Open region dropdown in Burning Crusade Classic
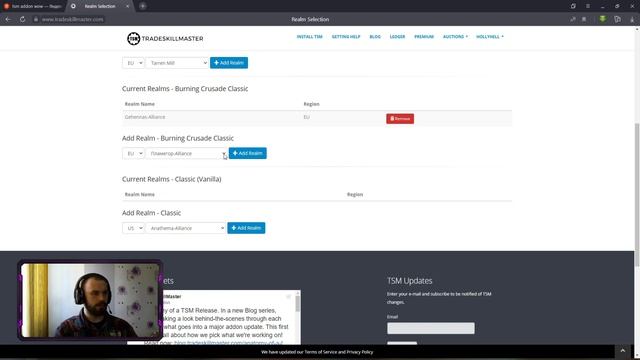 tap(133, 153)
